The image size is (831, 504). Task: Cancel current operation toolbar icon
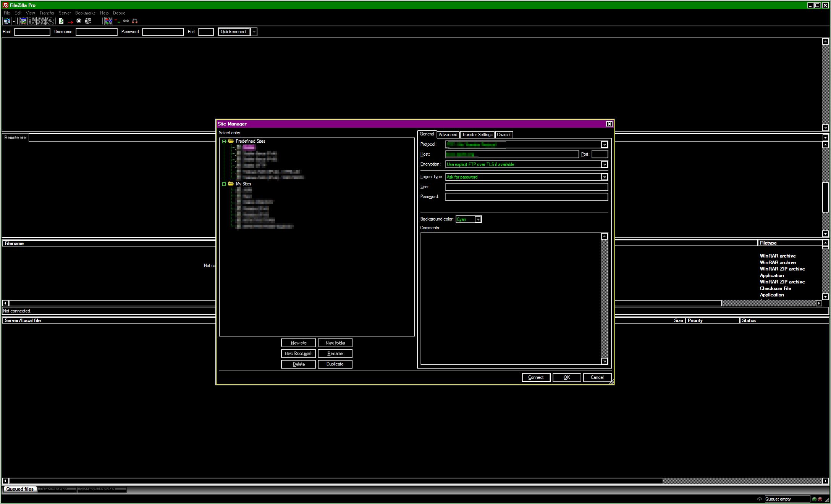tap(79, 21)
